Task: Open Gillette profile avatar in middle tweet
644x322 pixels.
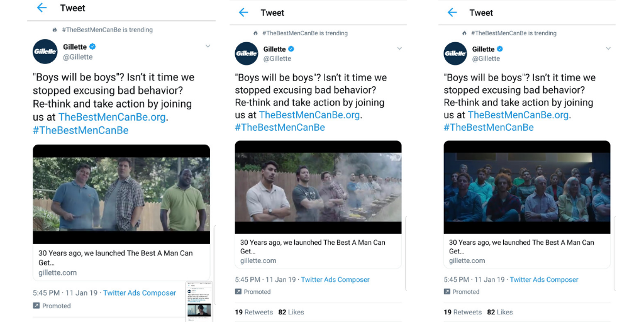Action: coord(247,53)
